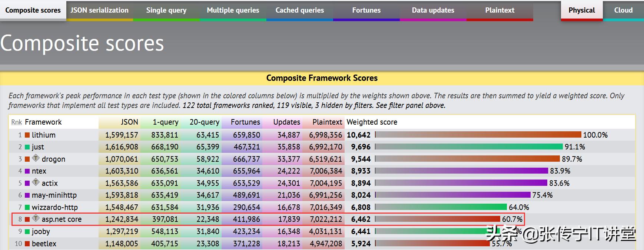The height and width of the screenshot is (250, 644).
Task: Click the wizzardo-http framework name
Action: (x=54, y=207)
